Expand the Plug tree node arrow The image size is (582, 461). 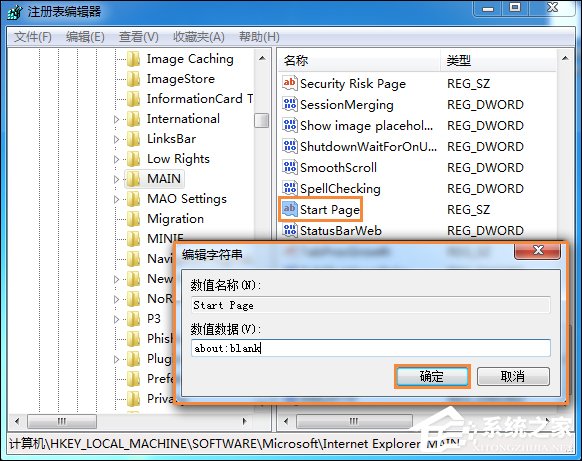pyautogui.click(x=116, y=359)
